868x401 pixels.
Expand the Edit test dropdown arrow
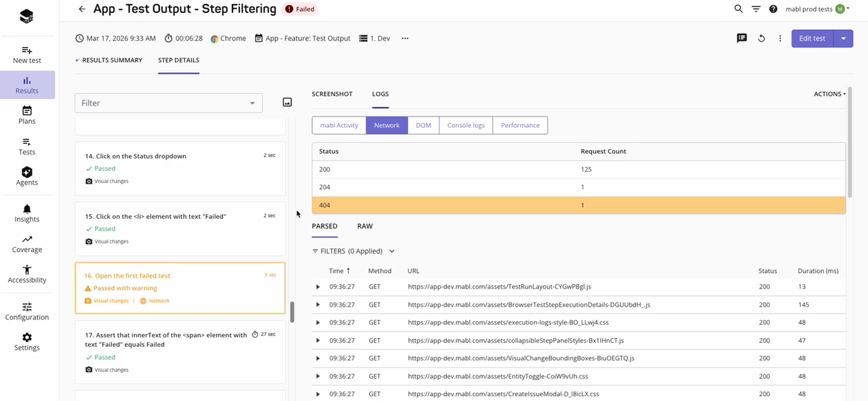(843, 39)
